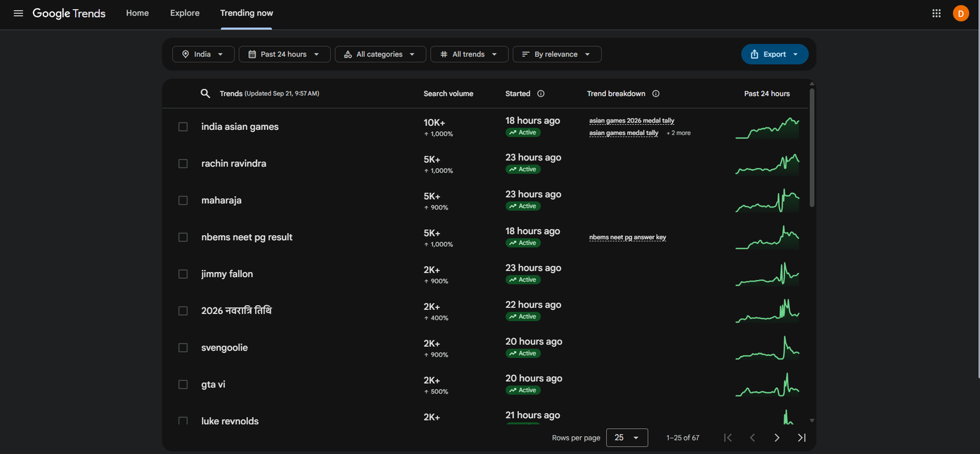The image size is (980, 454).
Task: Open the All trends status filter
Action: [x=469, y=55]
